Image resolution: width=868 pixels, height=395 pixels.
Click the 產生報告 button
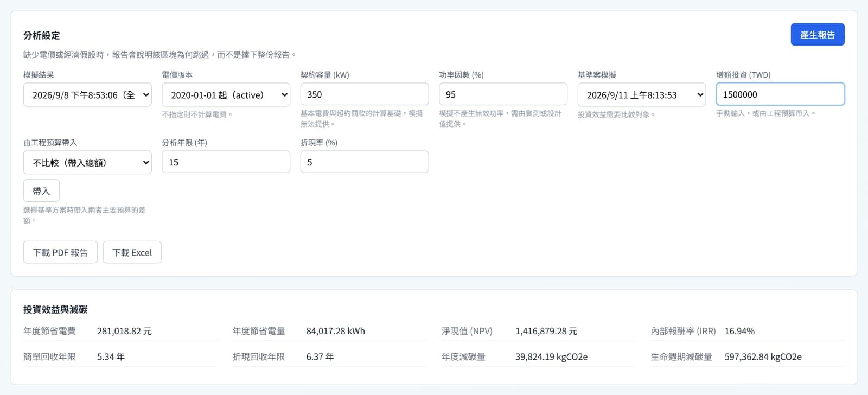tap(817, 35)
